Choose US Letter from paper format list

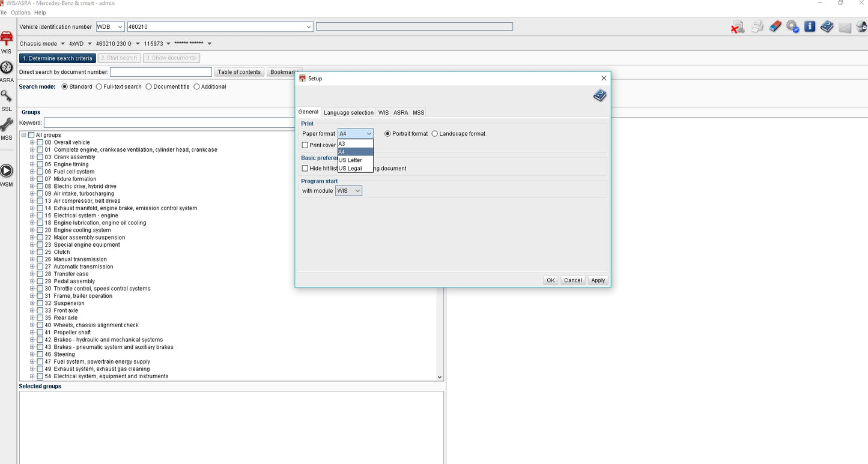pos(351,160)
